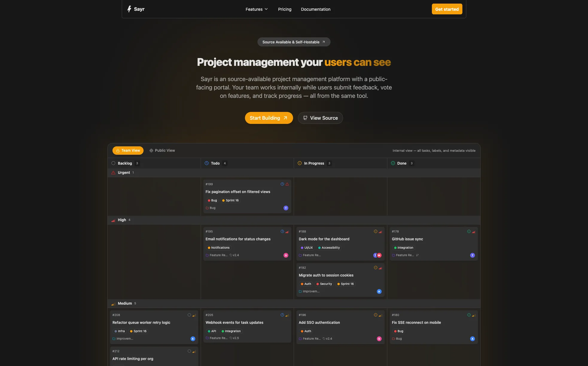Switch to Public View toggle
Viewport: 588px width, 366px height.
(162, 151)
